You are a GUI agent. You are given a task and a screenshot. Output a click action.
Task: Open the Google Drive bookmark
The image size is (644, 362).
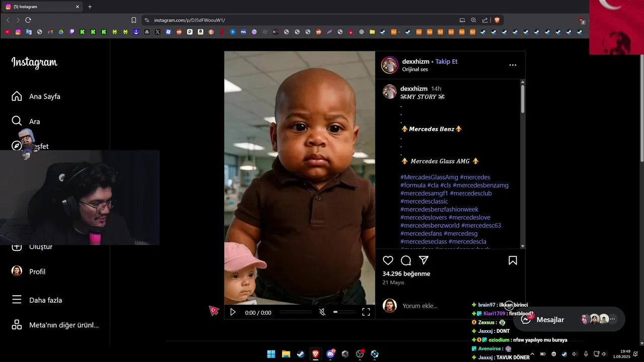tap(61, 32)
